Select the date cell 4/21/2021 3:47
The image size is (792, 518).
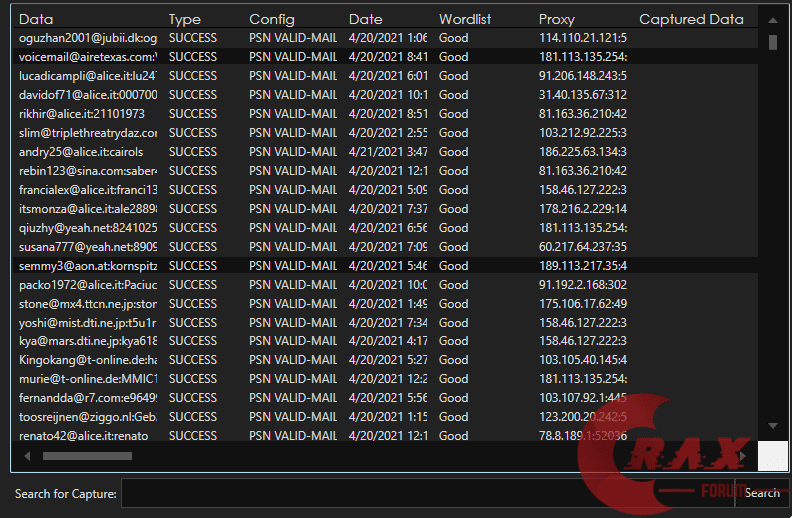388,152
